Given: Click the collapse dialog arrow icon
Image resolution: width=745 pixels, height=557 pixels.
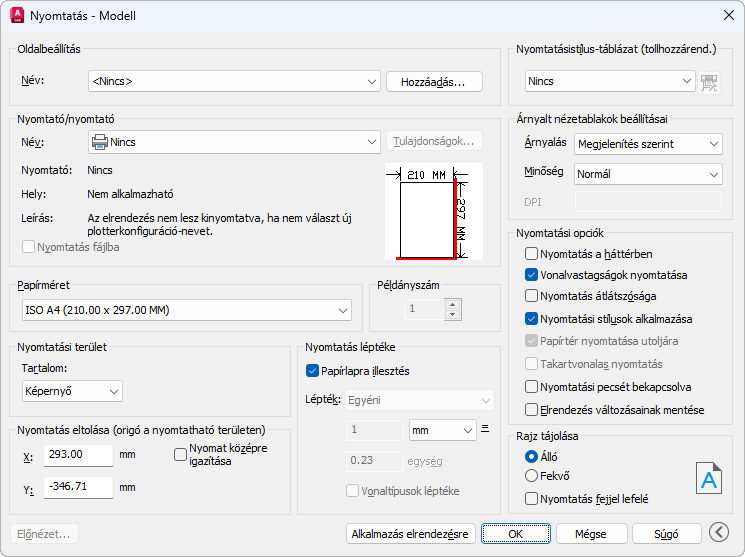Looking at the screenshot, I should click(x=719, y=532).
